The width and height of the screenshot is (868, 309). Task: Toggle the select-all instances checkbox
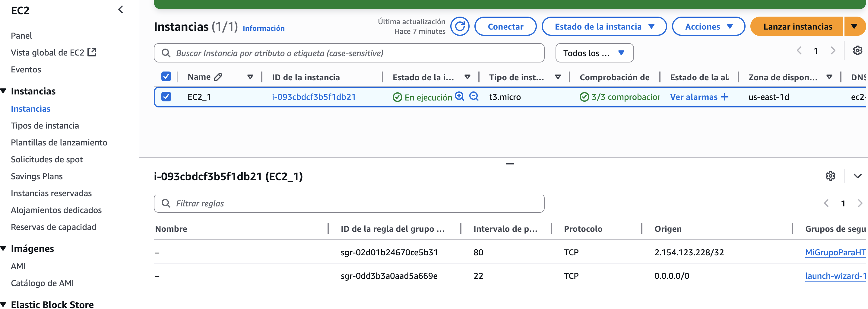tap(166, 76)
